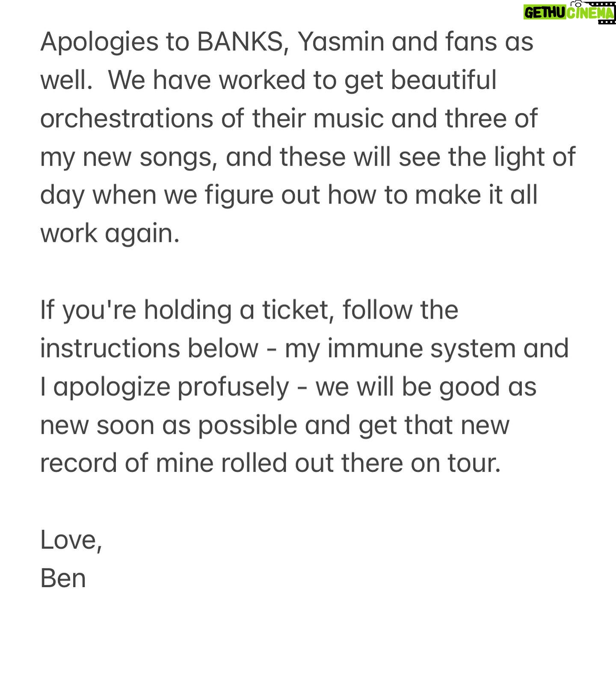Click the words 'figure out how'
Screen dimensions: 616x674
point(291,196)
